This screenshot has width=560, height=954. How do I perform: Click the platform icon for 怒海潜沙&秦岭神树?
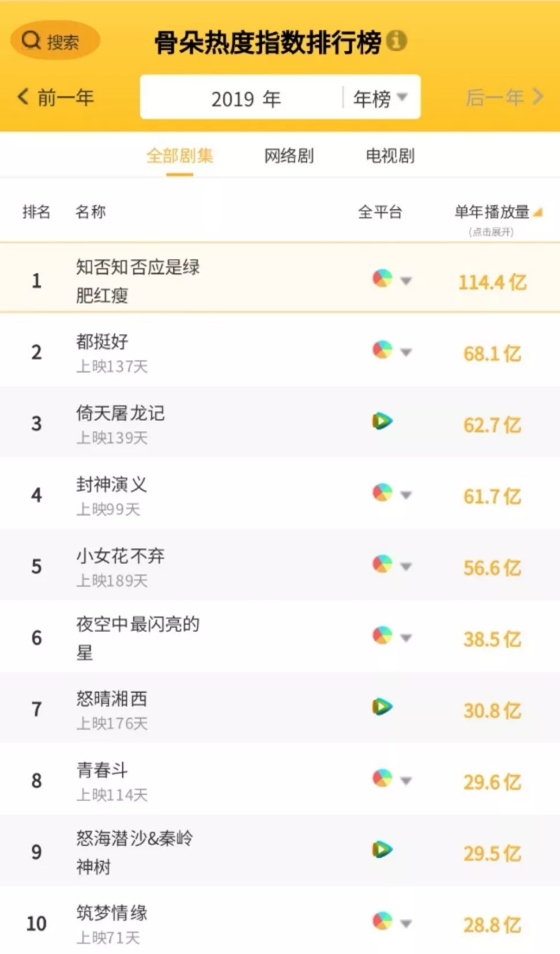(382, 850)
